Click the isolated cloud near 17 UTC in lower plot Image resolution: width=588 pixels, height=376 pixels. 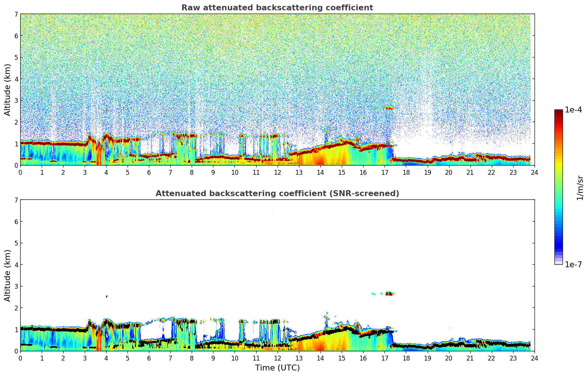389,293
